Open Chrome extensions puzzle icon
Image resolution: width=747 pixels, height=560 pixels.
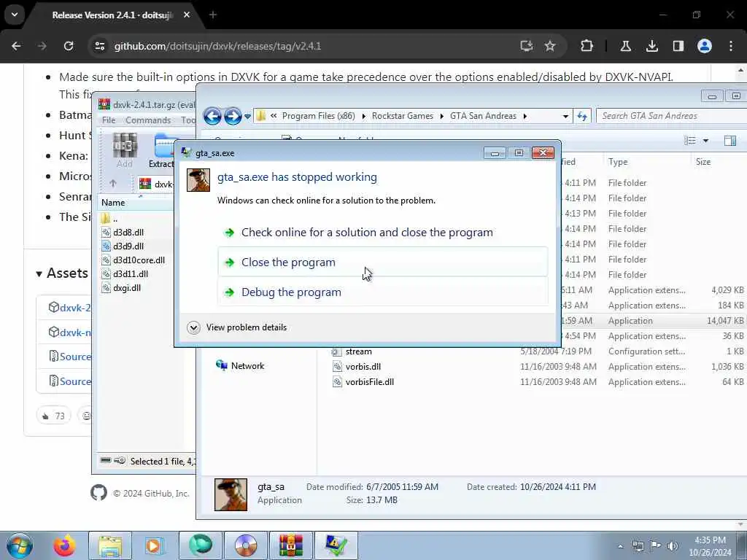click(587, 46)
